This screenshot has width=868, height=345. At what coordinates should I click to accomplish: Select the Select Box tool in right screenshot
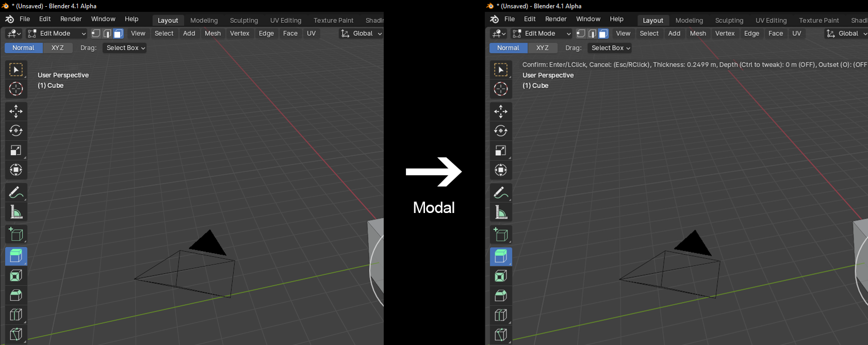pyautogui.click(x=501, y=69)
